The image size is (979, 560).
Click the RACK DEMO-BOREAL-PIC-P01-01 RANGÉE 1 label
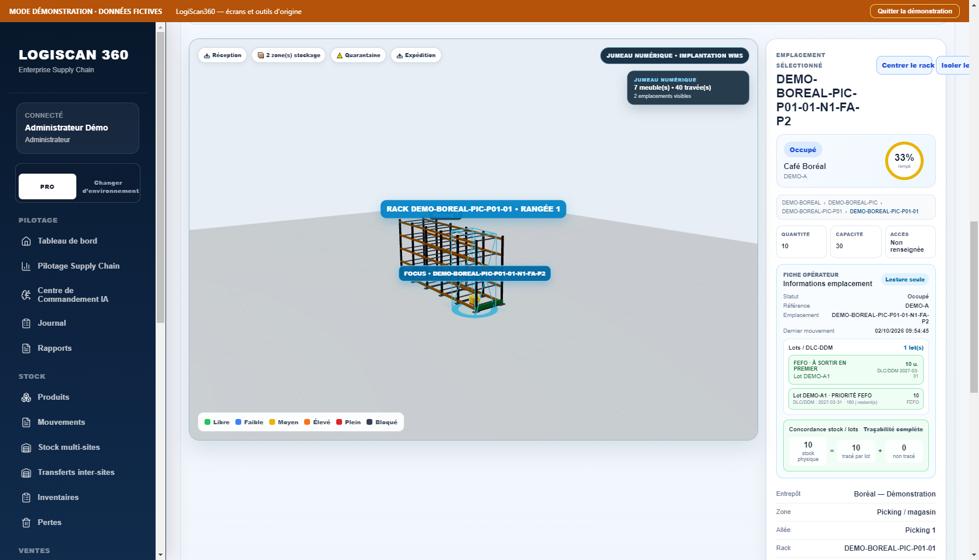pyautogui.click(x=473, y=209)
